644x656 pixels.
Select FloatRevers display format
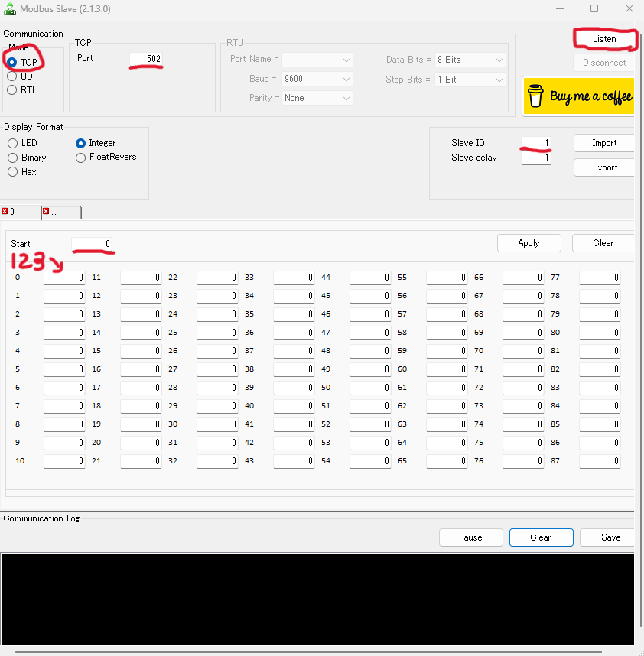[81, 158]
